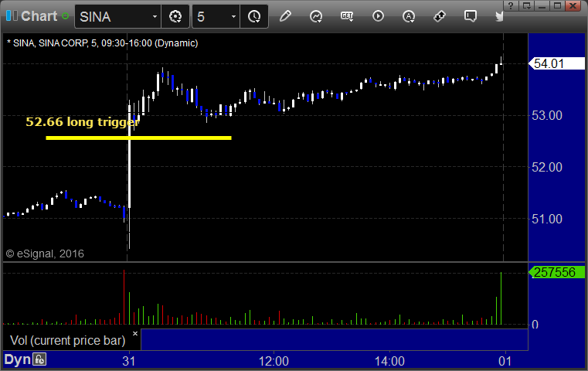Image resolution: width=588 pixels, height=371 pixels.
Task: Minimize the chart window
Action: click(542, 5)
